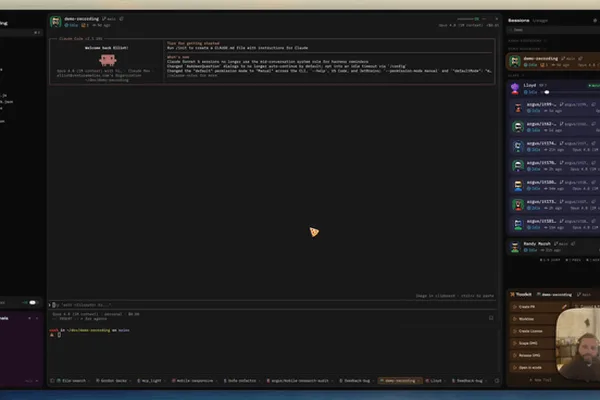Select the demo-recording session card in Sessions
600x400 pixels.
(x=553, y=62)
